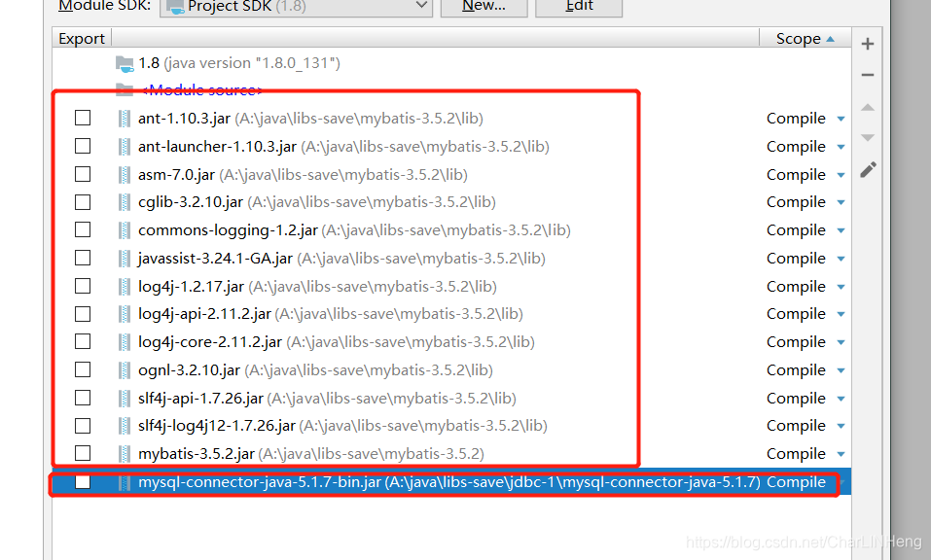The height and width of the screenshot is (560, 931).
Task: Click the jar icon of log4j-core-2.11.2.jar
Action: [125, 342]
